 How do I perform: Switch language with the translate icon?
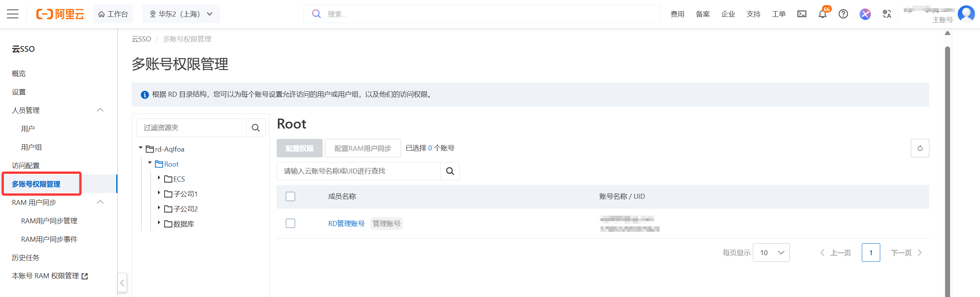coord(887,14)
